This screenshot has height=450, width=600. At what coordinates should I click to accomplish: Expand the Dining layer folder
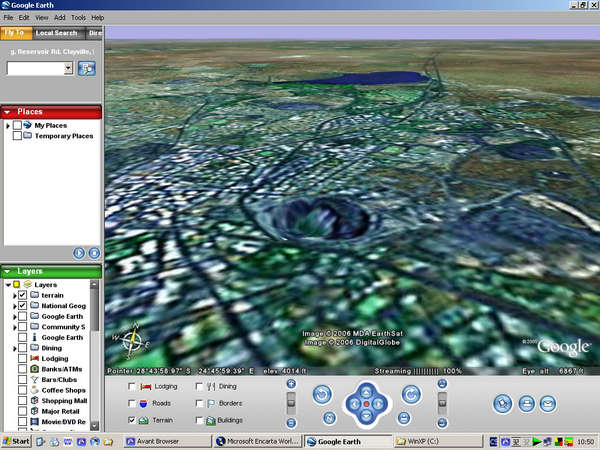pyautogui.click(x=15, y=348)
